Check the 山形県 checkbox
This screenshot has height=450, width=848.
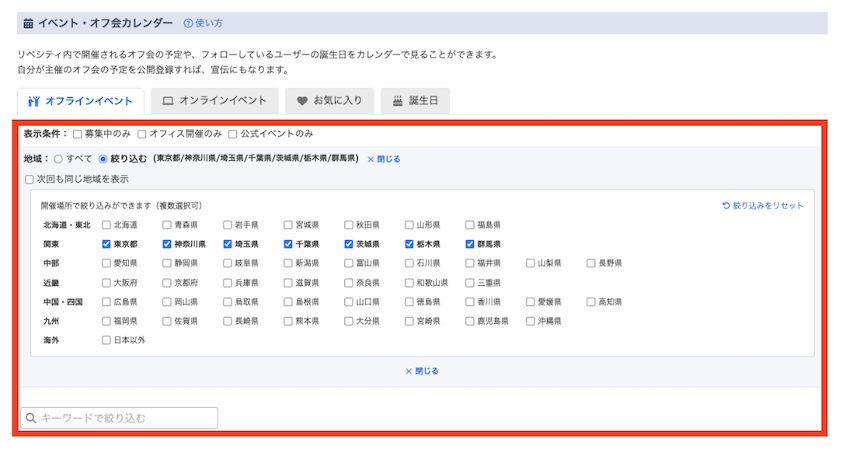click(409, 225)
